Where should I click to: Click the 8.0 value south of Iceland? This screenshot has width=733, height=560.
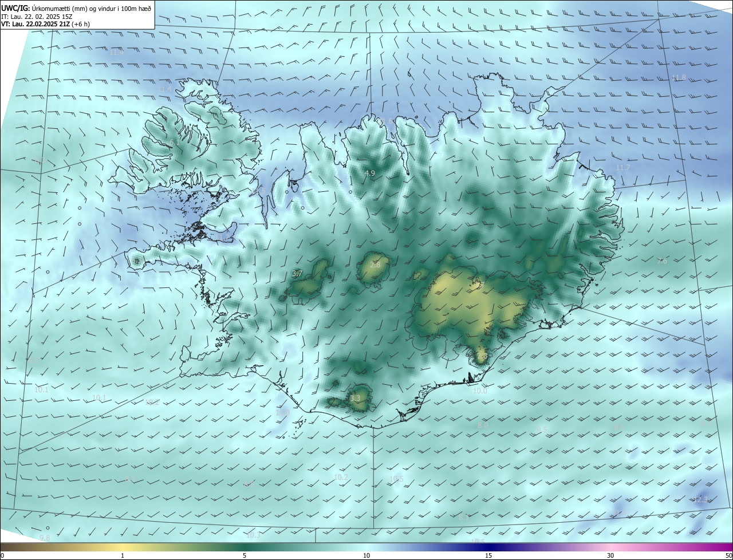(483, 425)
